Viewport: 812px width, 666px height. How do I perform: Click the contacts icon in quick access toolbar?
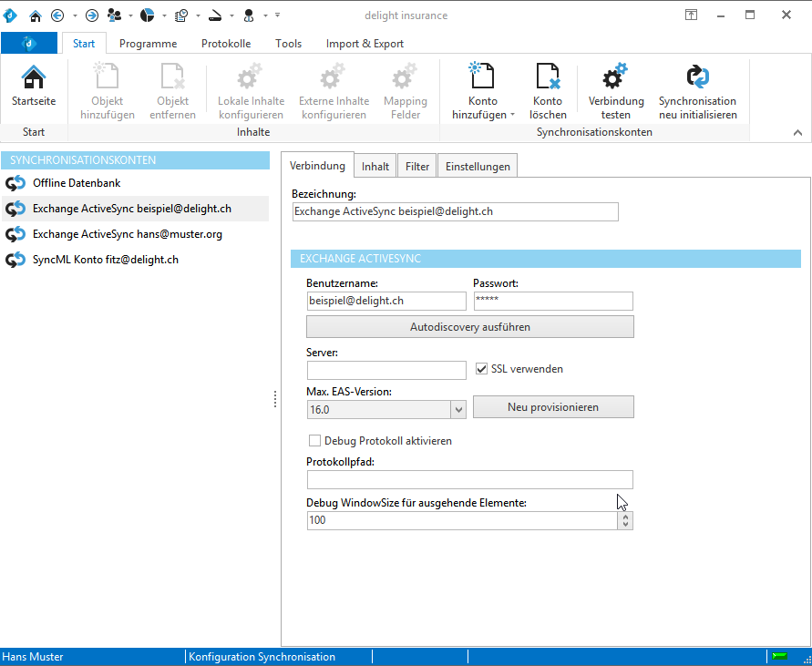[114, 15]
